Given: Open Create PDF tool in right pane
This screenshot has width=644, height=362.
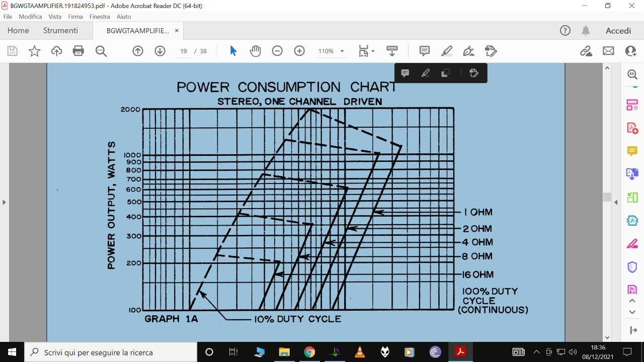Looking at the screenshot, I should point(632,128).
